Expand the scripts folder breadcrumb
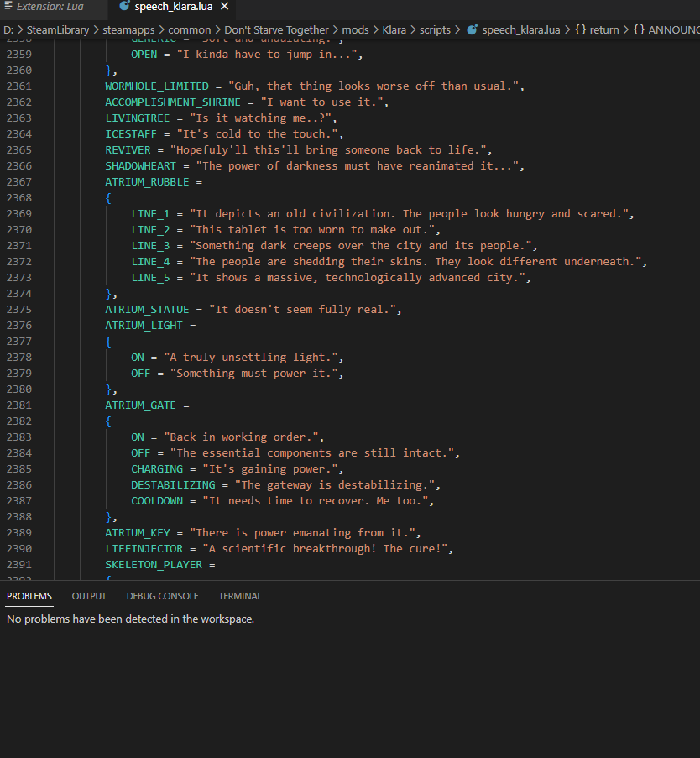Screen dimensions: 700x758 [x=435, y=30]
